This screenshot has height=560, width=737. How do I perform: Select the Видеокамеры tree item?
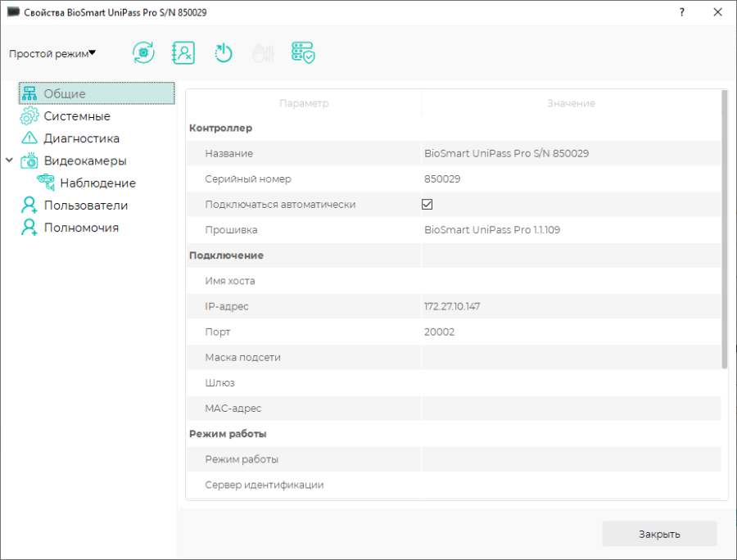click(x=85, y=160)
